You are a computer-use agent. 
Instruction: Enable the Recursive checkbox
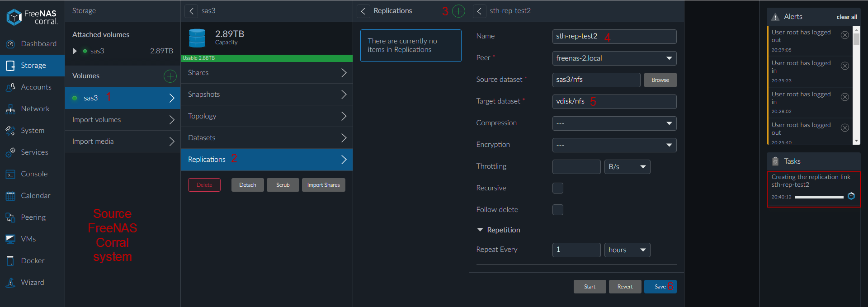click(558, 188)
